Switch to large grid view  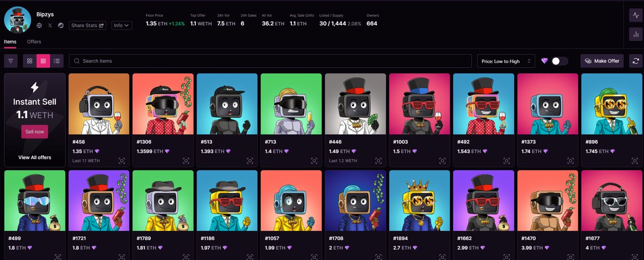30,61
